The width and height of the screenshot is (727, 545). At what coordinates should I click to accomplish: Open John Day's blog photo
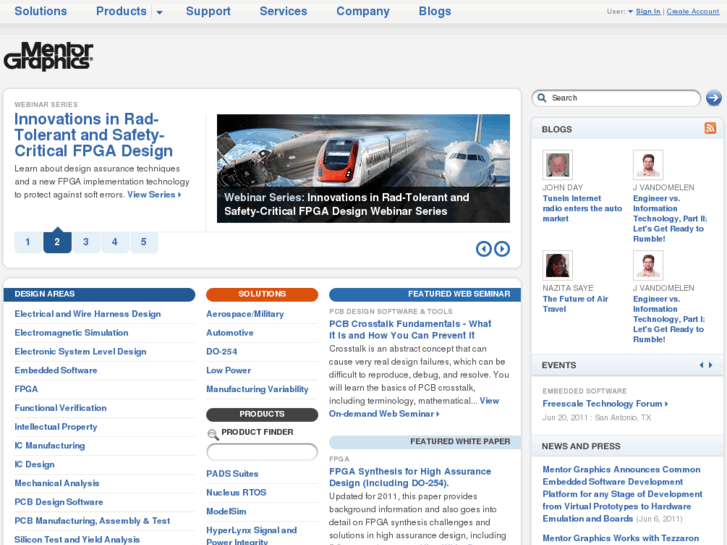557,165
